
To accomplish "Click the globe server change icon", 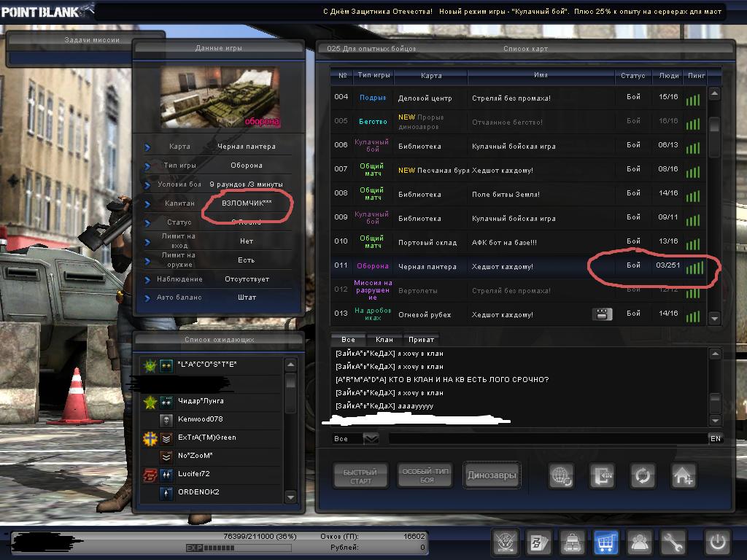I will 561,475.
